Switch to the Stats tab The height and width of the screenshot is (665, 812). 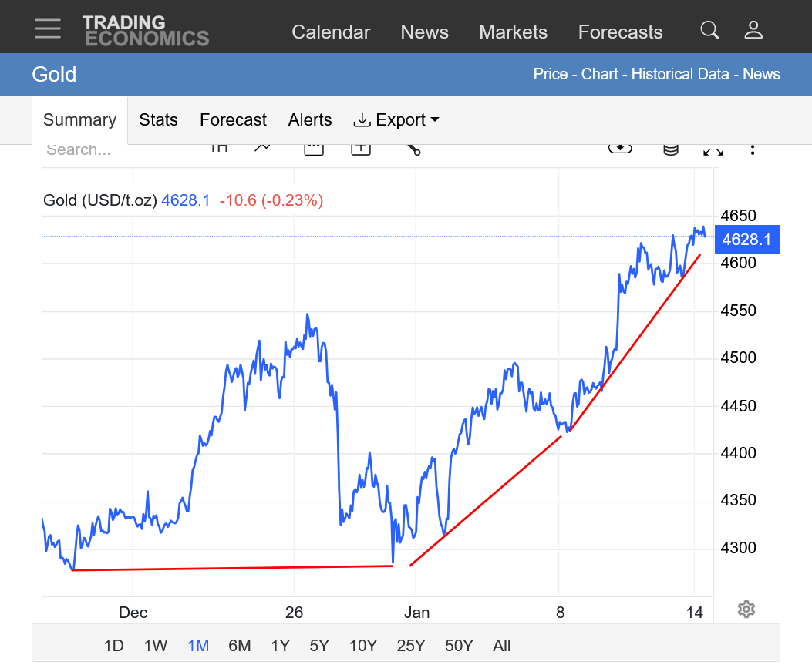coord(158,120)
